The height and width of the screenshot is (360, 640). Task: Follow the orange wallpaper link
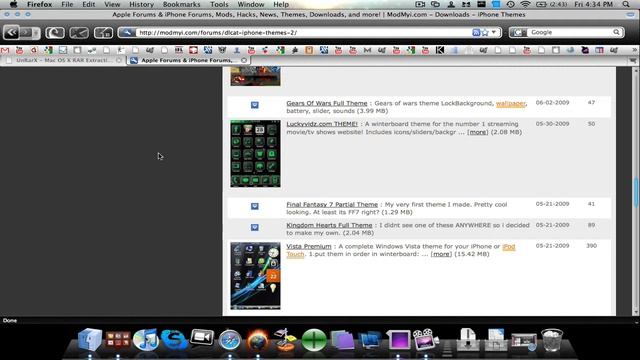[511, 103]
